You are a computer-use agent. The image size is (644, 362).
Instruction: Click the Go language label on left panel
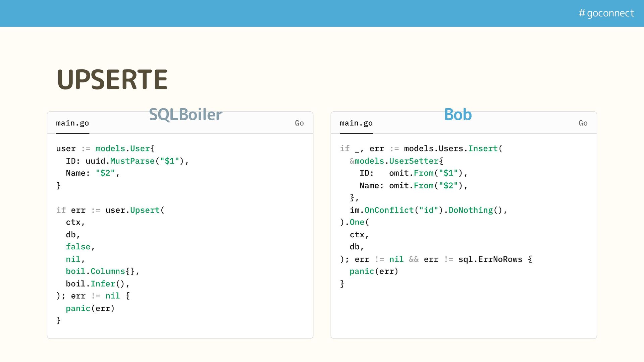299,123
